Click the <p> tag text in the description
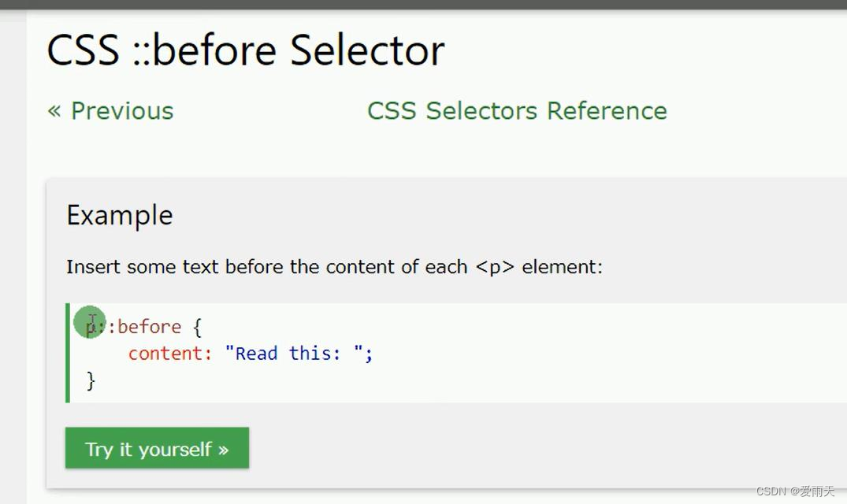The width and height of the screenshot is (847, 504). [x=495, y=267]
